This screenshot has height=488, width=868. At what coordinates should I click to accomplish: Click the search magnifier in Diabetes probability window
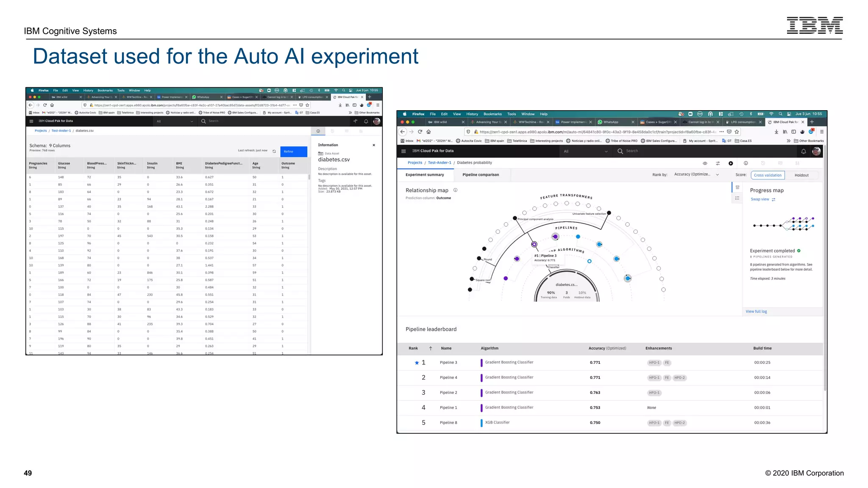tap(620, 151)
